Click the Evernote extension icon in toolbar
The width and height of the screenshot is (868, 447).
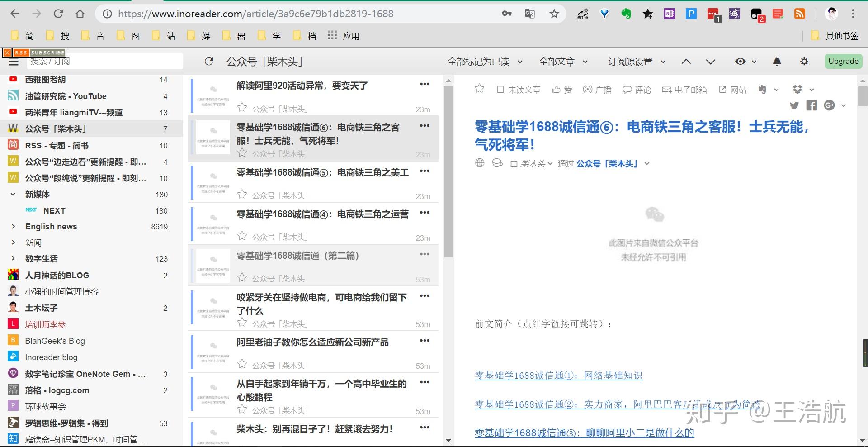626,14
